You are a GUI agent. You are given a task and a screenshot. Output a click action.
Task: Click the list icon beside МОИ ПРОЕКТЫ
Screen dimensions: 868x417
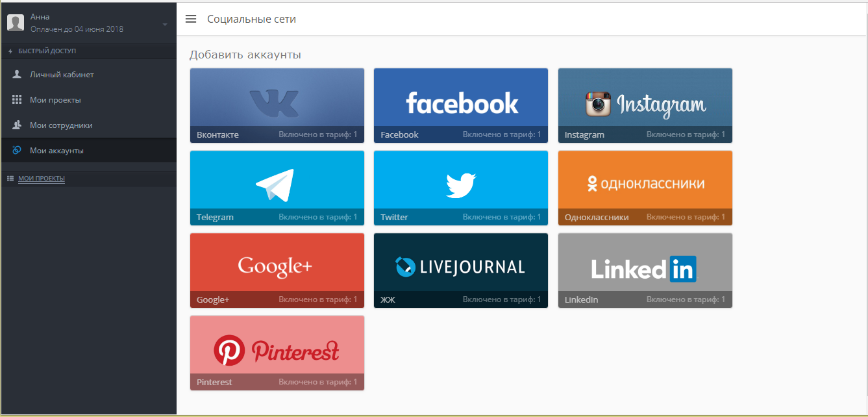10,179
